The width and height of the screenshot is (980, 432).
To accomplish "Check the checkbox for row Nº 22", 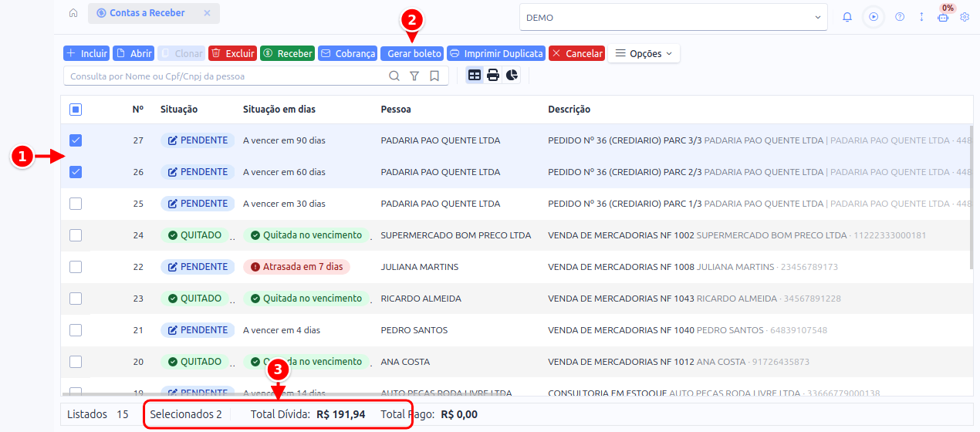I will pyautogui.click(x=76, y=267).
